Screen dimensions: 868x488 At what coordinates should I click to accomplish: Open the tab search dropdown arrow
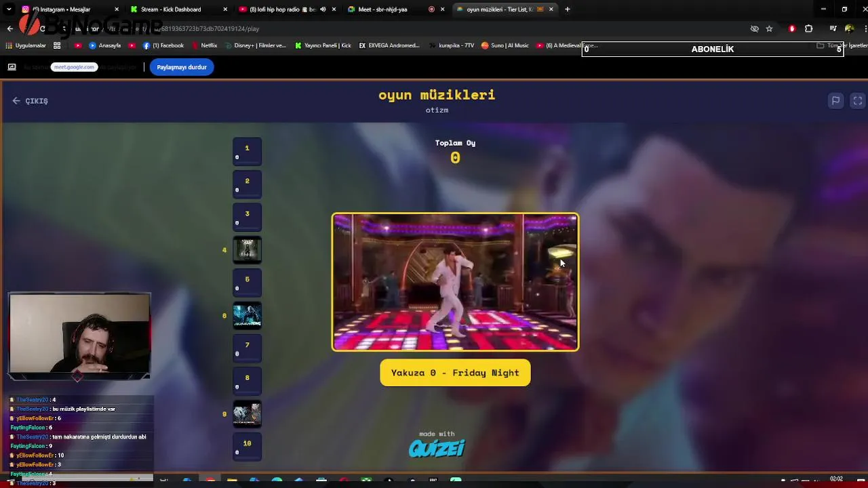pos(9,9)
